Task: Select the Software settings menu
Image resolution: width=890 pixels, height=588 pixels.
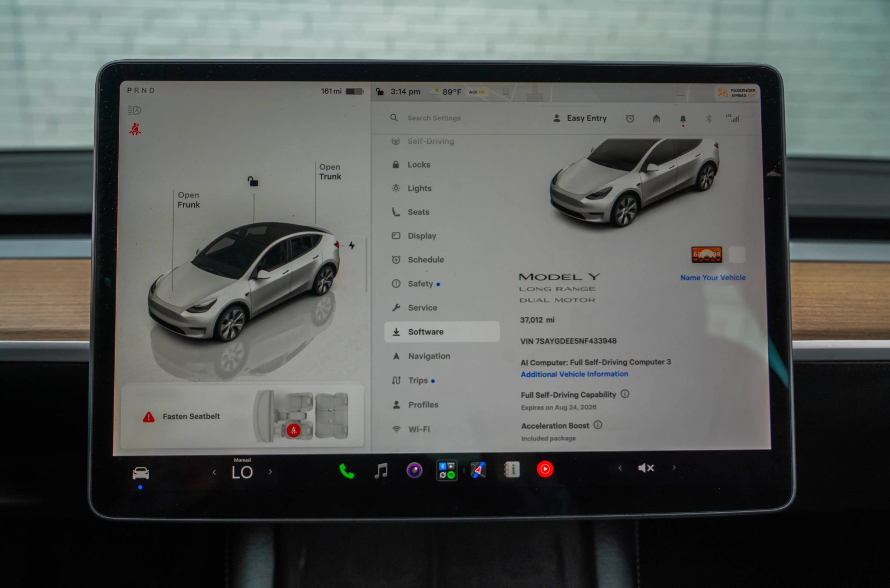Action: coord(442,331)
